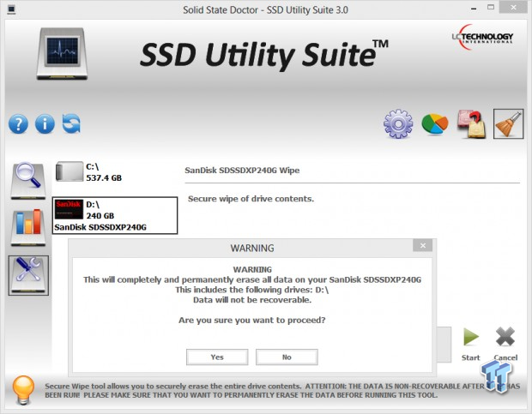Open settings with the blue gear icon
This screenshot has width=532, height=414.
(398, 123)
